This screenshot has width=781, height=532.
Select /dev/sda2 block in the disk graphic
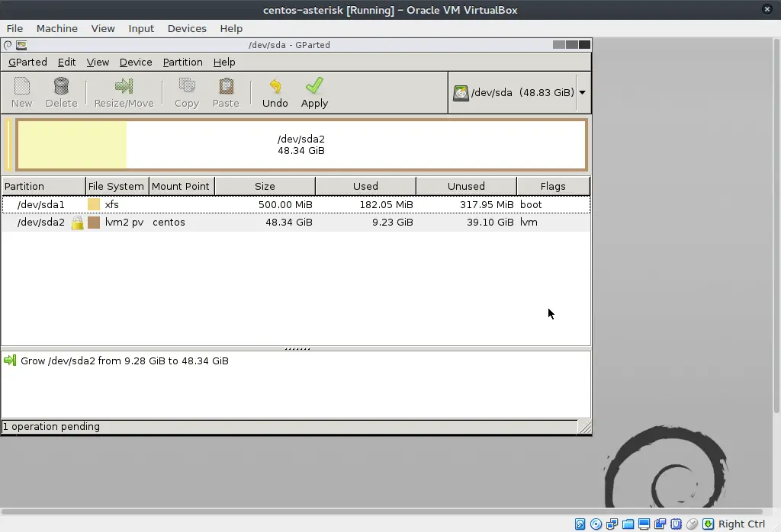pos(301,145)
